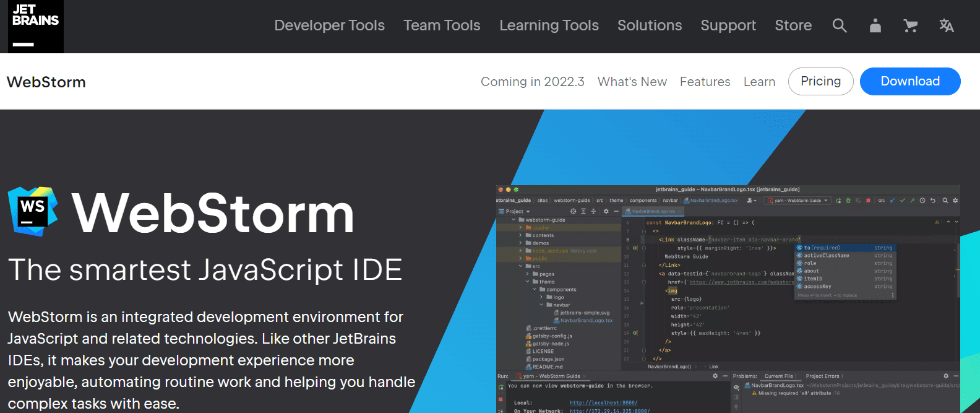Click the JetBrains logo
Viewport: 980px width, 413px height.
[36, 27]
